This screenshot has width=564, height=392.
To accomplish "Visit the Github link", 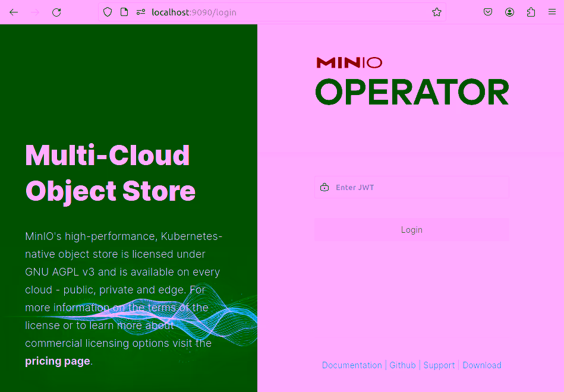I will (x=402, y=365).
